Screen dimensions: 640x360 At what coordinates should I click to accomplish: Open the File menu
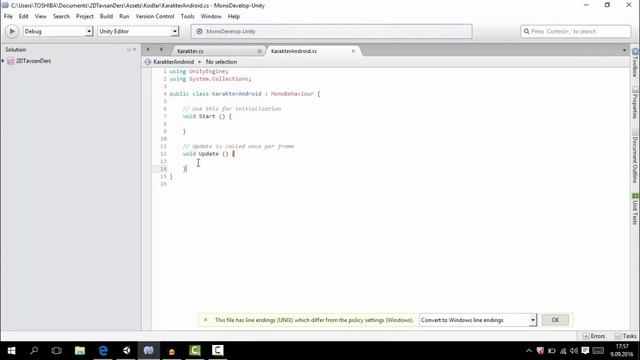coord(8,16)
